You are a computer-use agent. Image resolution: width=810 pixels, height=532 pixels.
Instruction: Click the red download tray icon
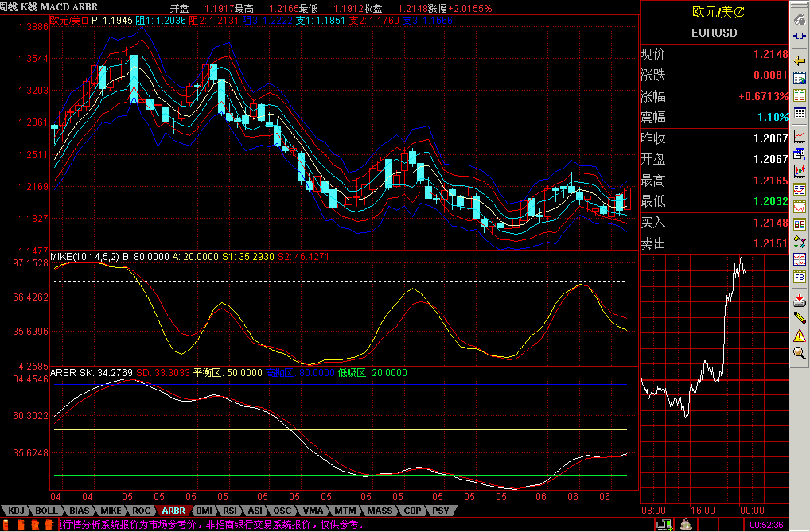pos(800,300)
